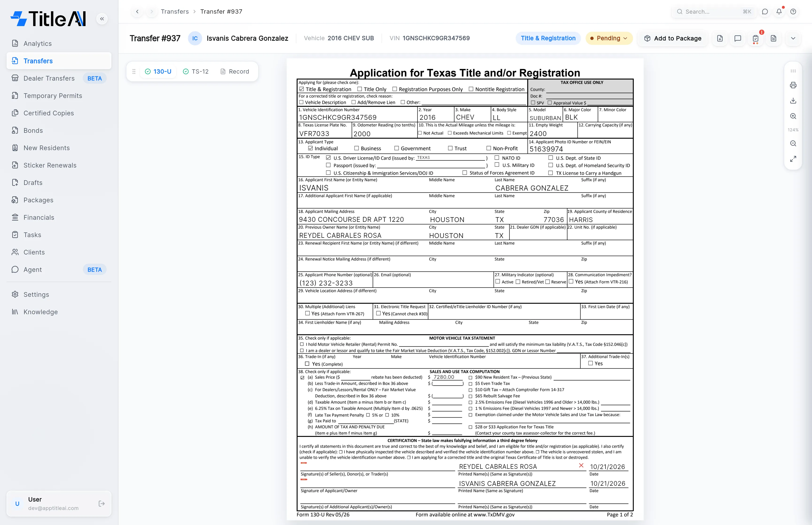Collapse the sidebar with the double-chevron button
Image resolution: width=812 pixels, height=525 pixels.
click(102, 19)
